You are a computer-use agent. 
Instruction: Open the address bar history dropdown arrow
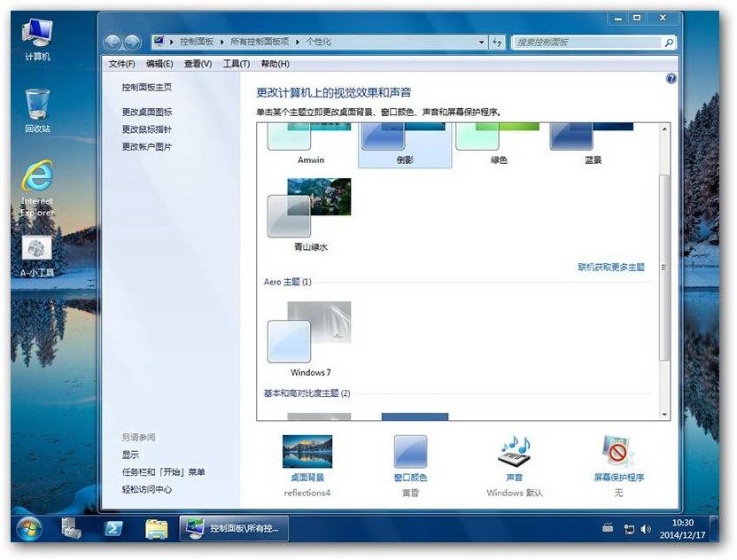(x=482, y=43)
